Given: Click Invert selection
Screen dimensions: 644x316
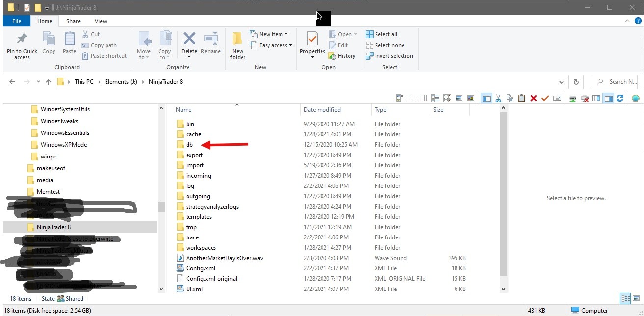Looking at the screenshot, I should [389, 56].
